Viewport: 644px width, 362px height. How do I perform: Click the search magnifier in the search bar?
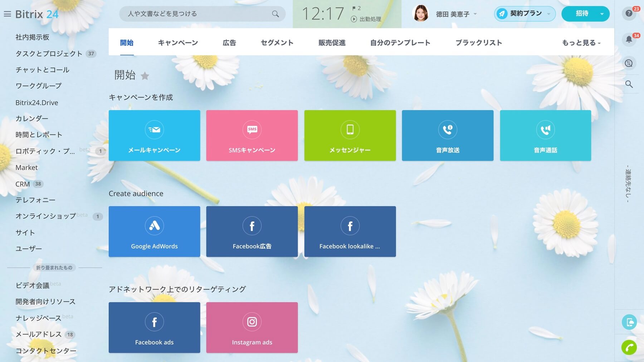(x=275, y=14)
